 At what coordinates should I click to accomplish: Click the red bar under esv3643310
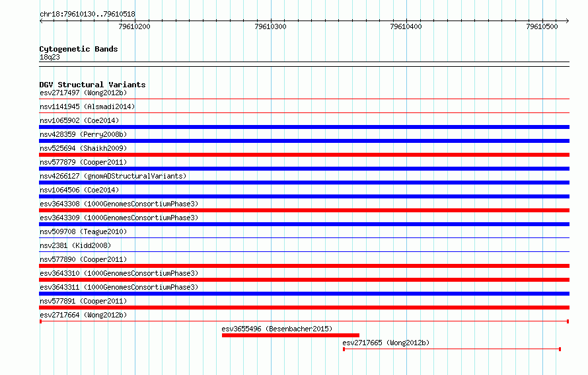pyautogui.click(x=304, y=280)
